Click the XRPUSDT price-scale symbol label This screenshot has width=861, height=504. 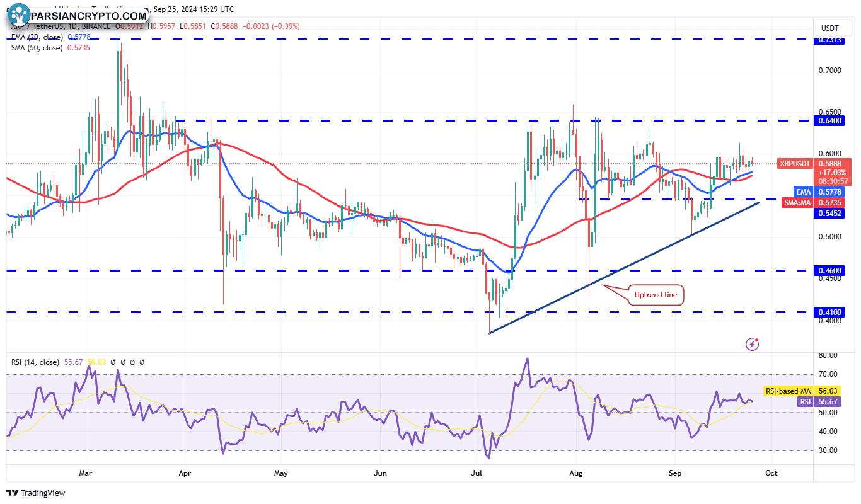[x=795, y=163]
